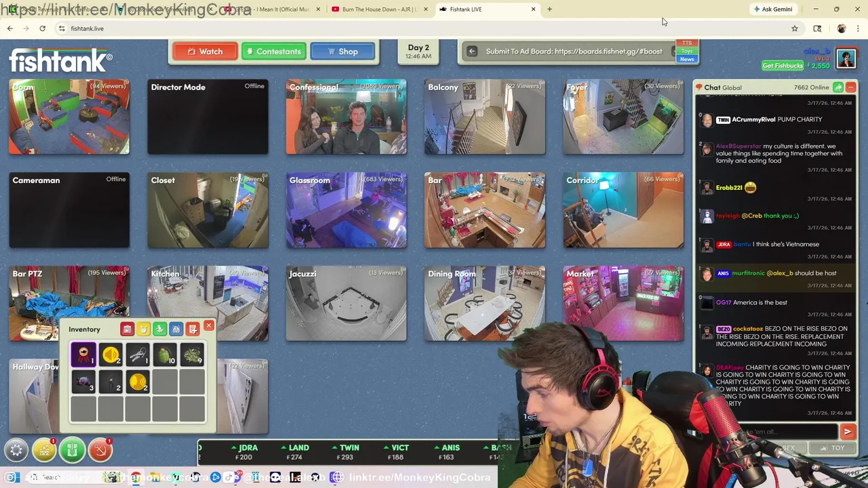Select the fish inventory item with count 3
The image size is (868, 488).
coord(83,382)
